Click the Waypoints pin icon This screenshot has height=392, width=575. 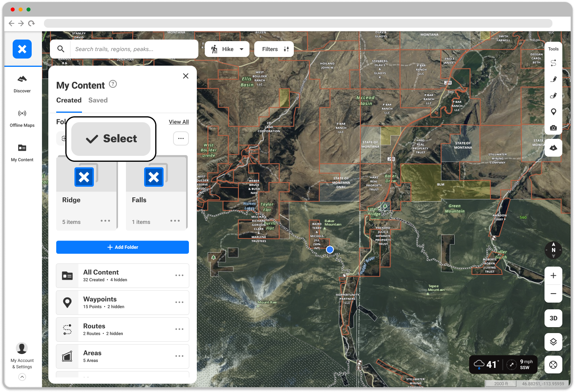pyautogui.click(x=67, y=303)
